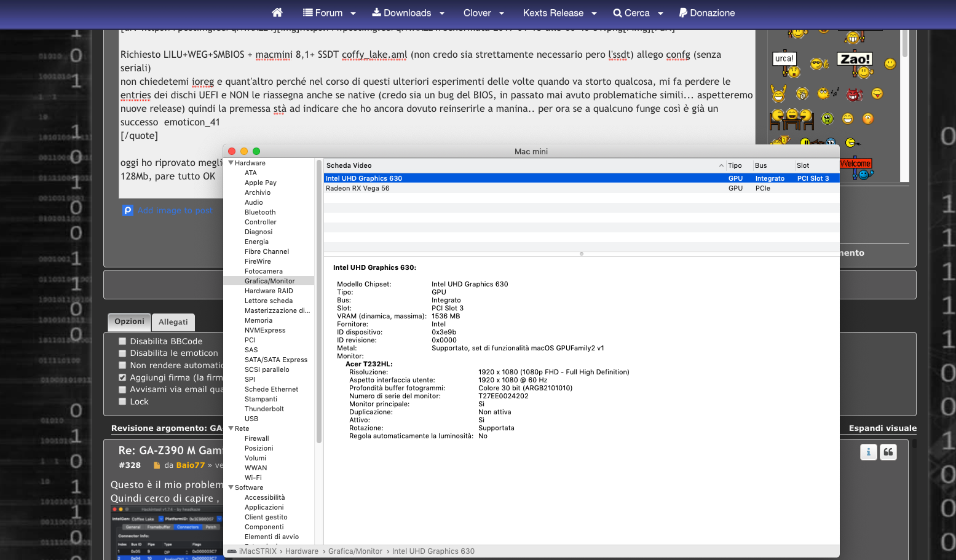
Task: Click the 'urca!' sign emoticon
Action: point(786,64)
